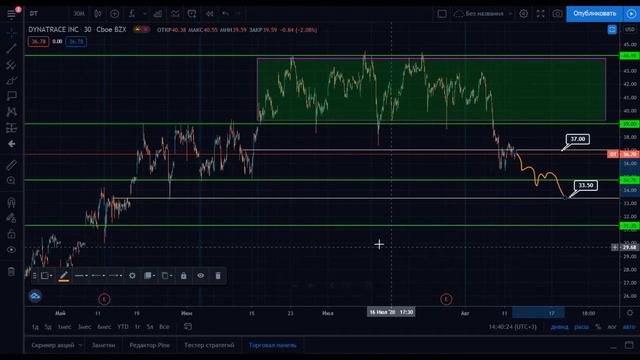640x360 pixels.
Task: Open indicator templates icon
Action: click(x=175, y=13)
